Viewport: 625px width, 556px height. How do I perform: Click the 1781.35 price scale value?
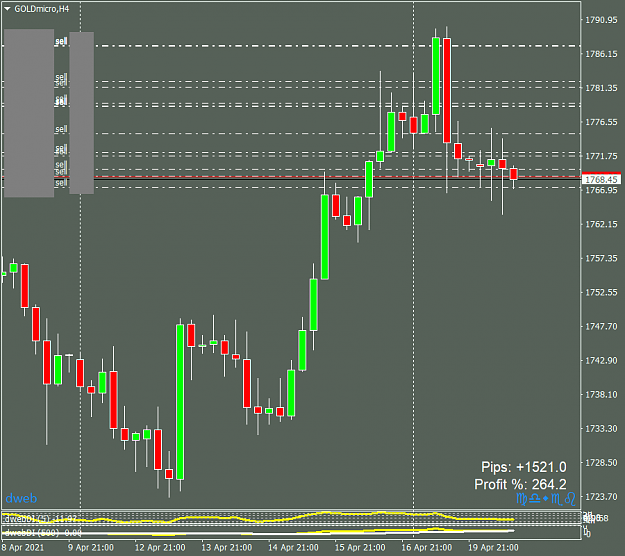601,88
